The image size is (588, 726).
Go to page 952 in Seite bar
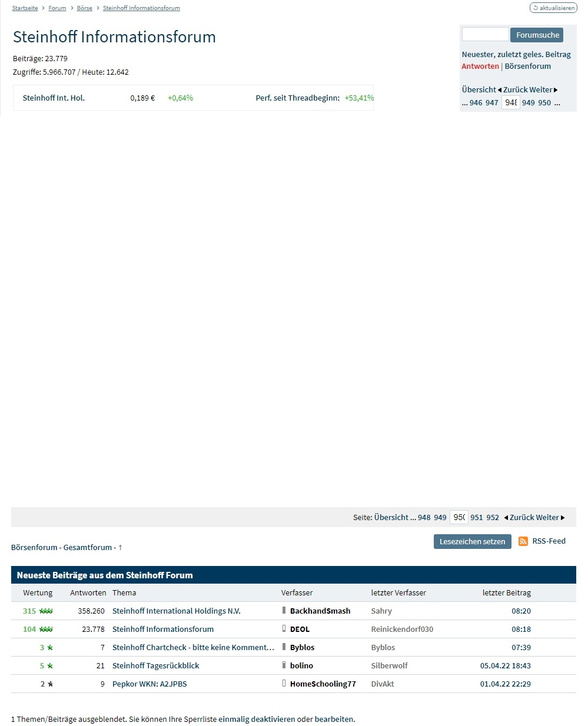coord(493,518)
